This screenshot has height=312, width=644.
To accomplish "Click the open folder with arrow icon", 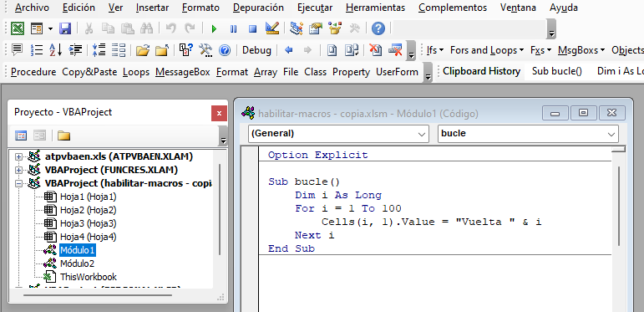I will pyautogui.click(x=142, y=50).
